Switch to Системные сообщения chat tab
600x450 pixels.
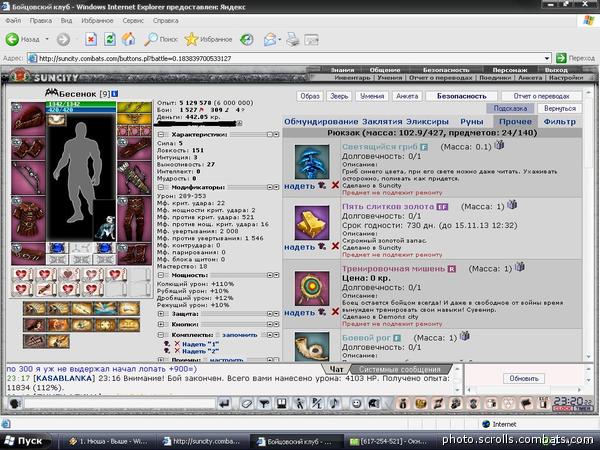(x=399, y=370)
